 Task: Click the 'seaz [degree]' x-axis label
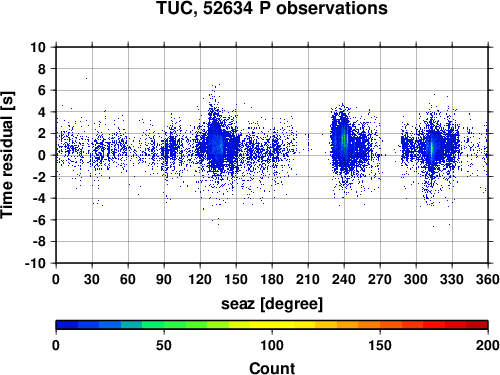click(x=272, y=304)
